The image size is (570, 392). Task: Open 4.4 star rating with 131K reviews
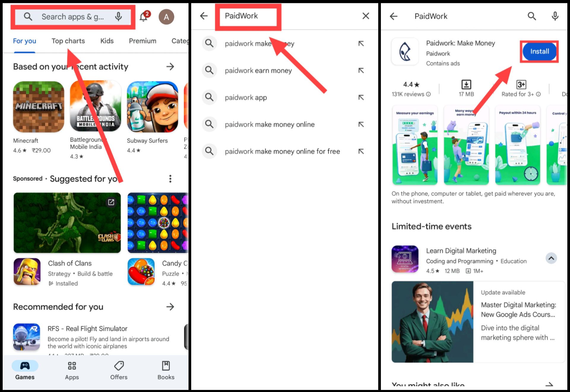[411, 89]
